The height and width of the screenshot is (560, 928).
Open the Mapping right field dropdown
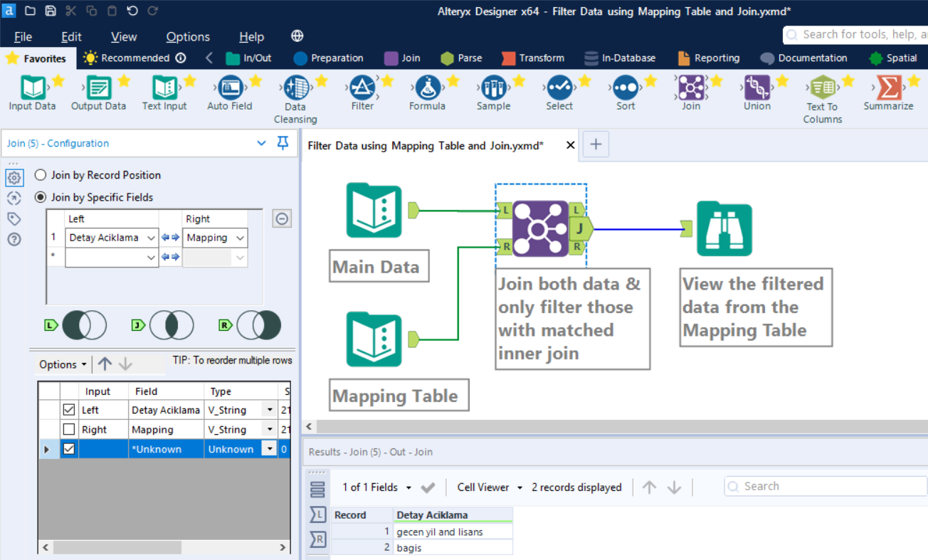click(x=239, y=238)
